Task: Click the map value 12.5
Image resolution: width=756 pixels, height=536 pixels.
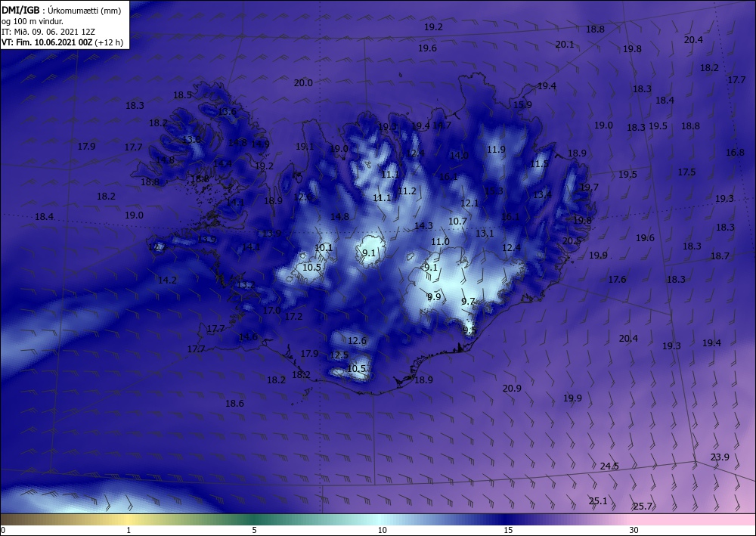Action: (x=339, y=355)
